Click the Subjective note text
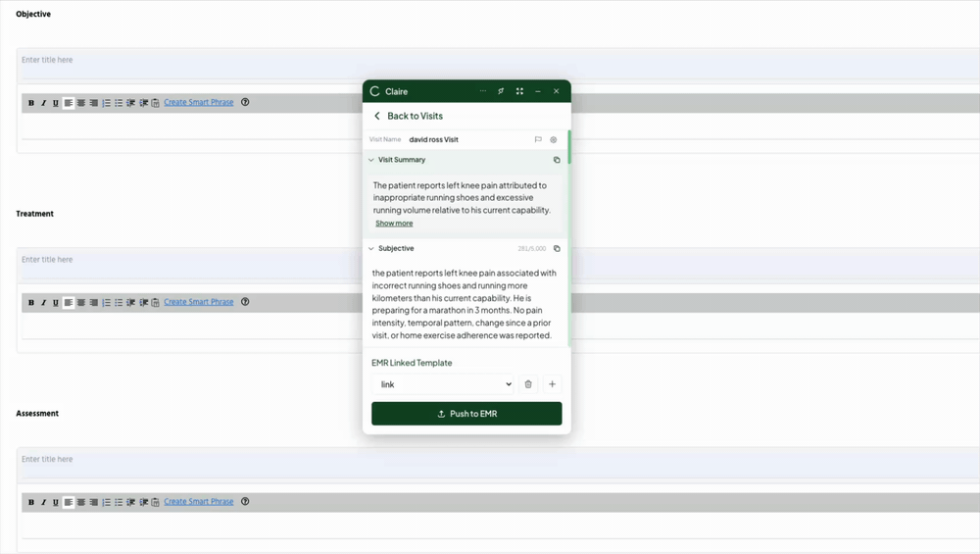The height and width of the screenshot is (554, 980). 464,304
